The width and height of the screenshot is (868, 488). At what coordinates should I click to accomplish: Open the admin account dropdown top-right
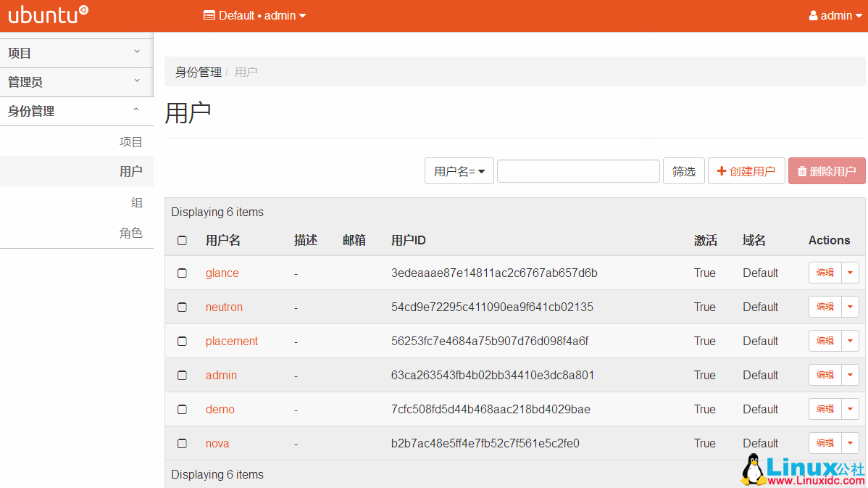[x=837, y=15]
